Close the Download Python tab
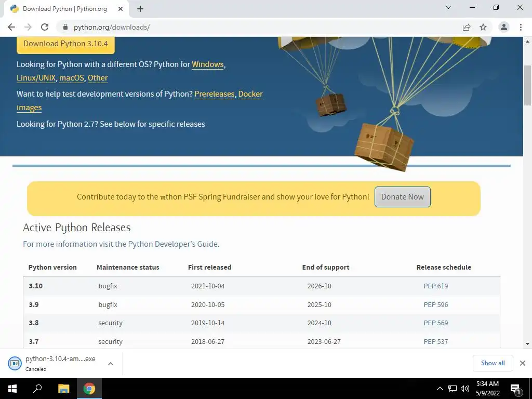The image size is (532, 399). click(120, 9)
